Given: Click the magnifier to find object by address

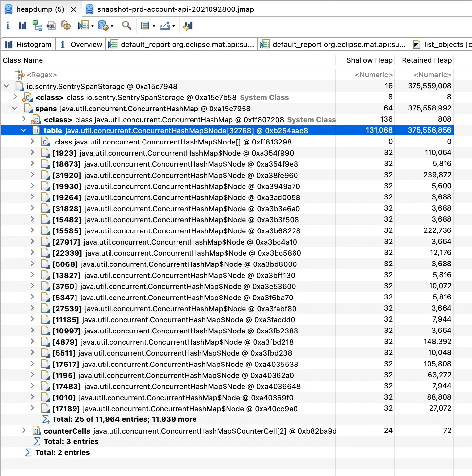Looking at the screenshot, I should 127,25.
